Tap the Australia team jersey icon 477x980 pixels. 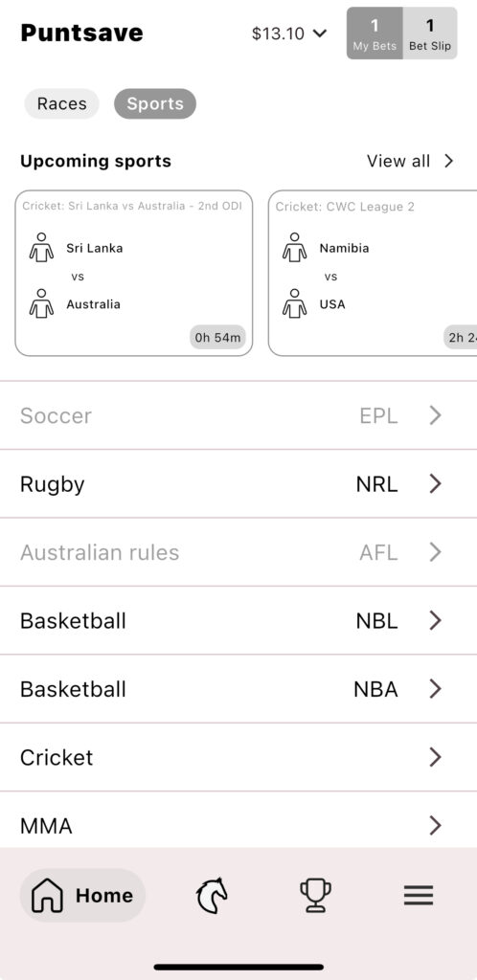pos(41,303)
